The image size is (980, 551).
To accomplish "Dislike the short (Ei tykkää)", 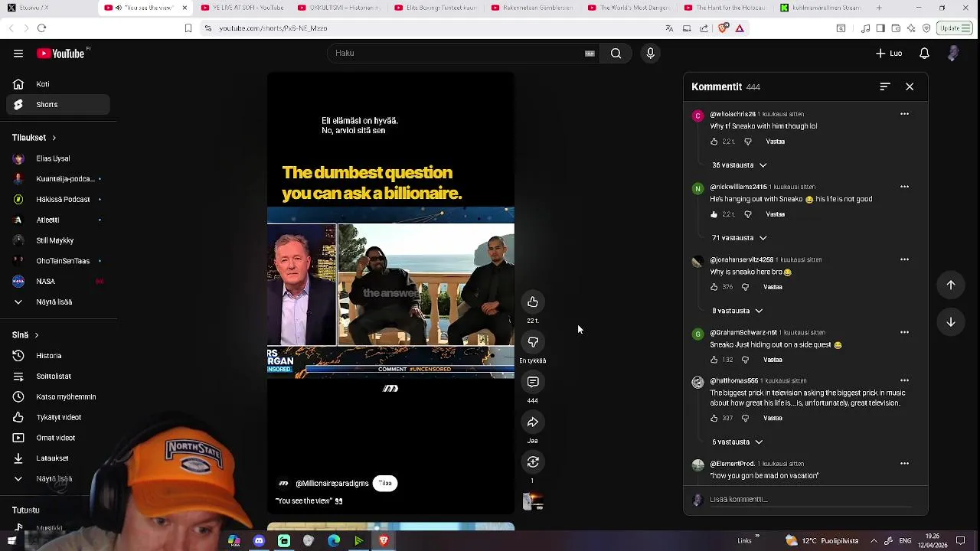I will (x=533, y=342).
